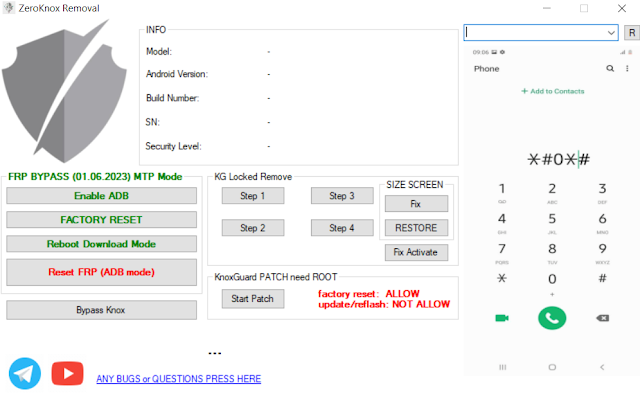Tap the hash key on dialer
The width and height of the screenshot is (640, 399).
tap(602, 279)
